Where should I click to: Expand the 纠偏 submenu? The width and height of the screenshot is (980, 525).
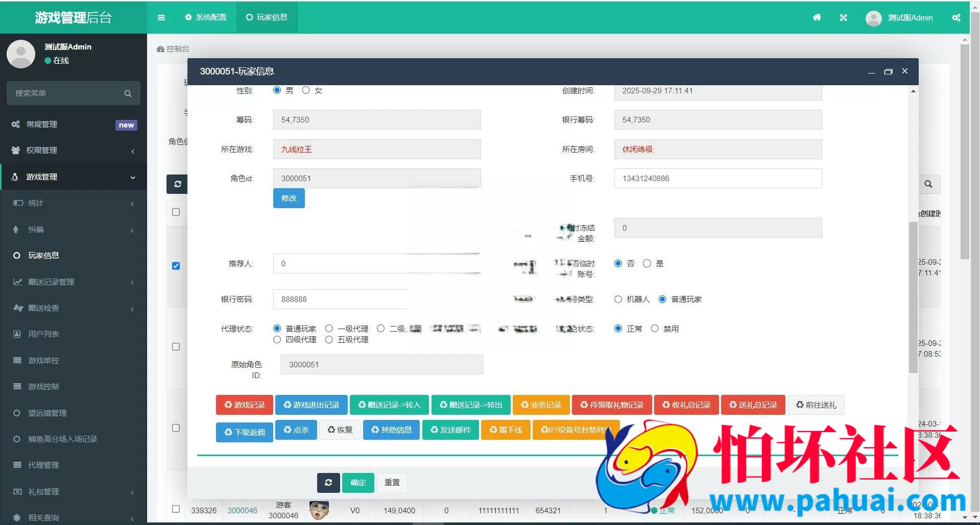click(x=74, y=230)
